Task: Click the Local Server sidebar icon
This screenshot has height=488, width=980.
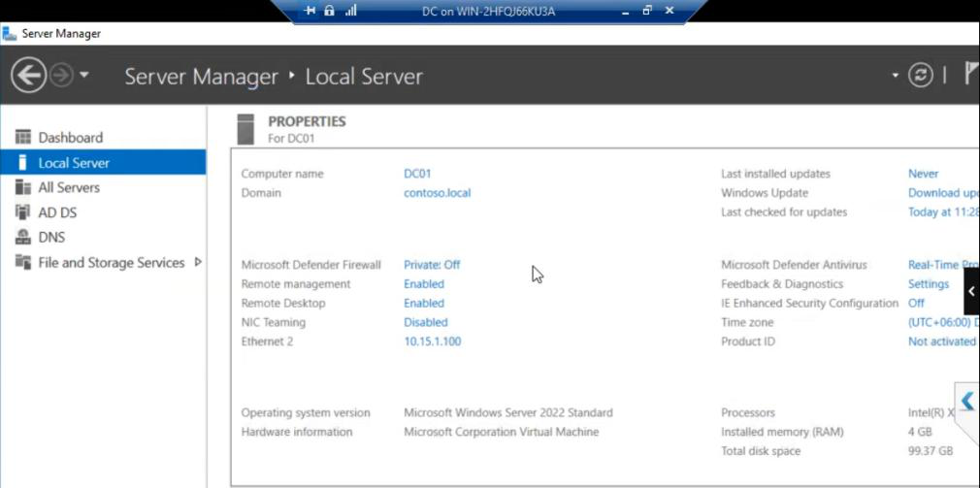Action: click(23, 162)
